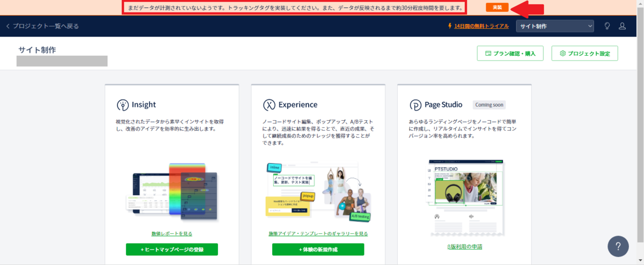Click the Experience card heading text
The width and height of the screenshot is (644, 265).
point(298,105)
